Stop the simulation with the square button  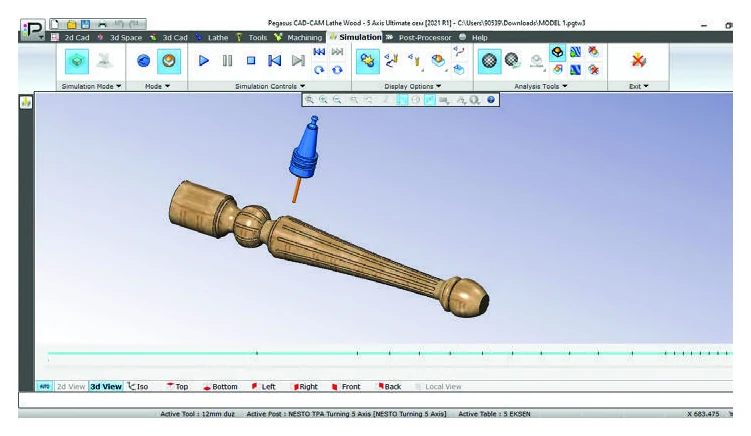coord(251,60)
